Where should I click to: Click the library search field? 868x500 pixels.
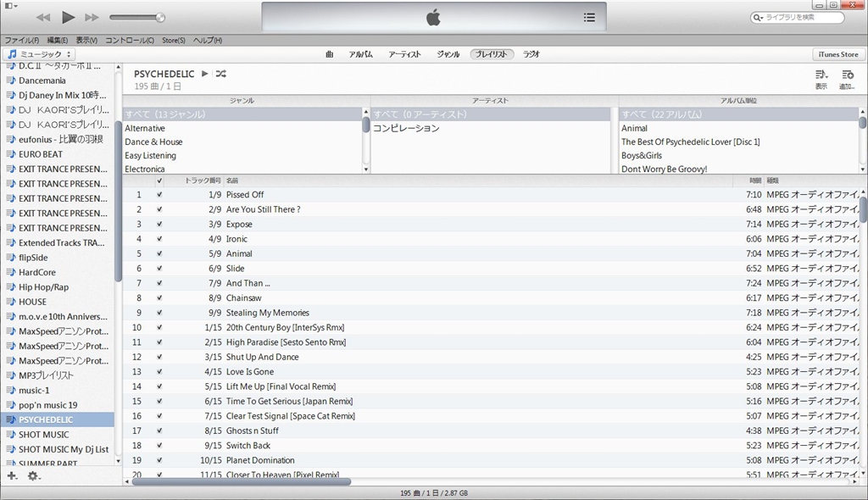[797, 18]
